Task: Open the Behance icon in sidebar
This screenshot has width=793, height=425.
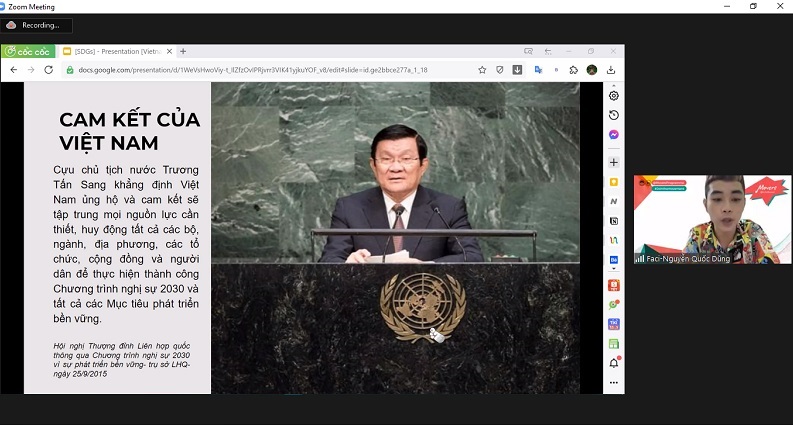Action: pos(614,260)
